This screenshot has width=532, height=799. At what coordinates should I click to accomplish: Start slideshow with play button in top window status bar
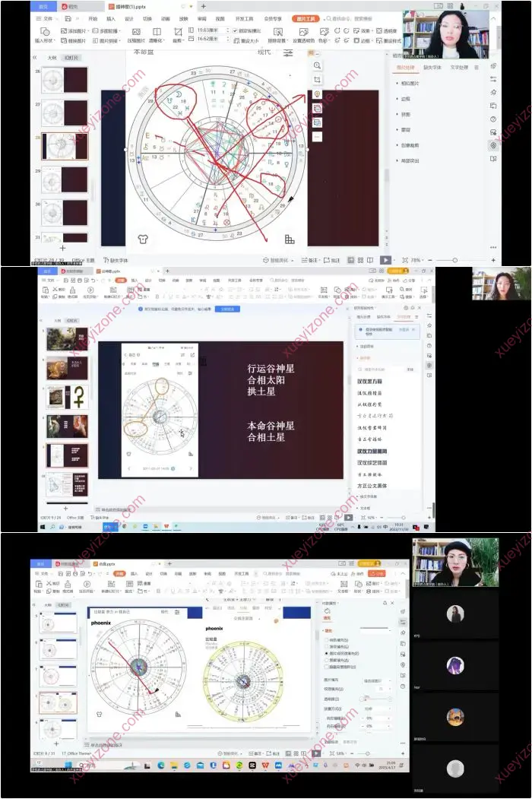[386, 260]
